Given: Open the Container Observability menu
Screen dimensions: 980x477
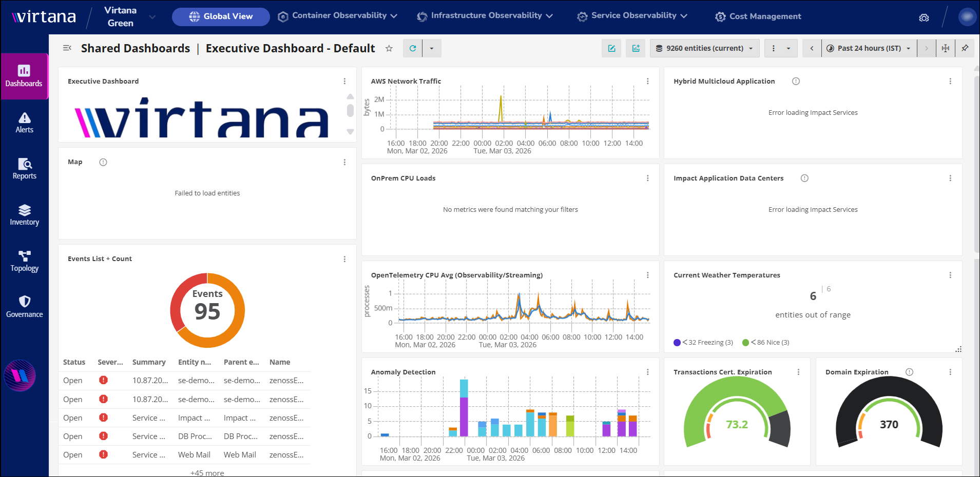Looking at the screenshot, I should click(x=337, y=16).
